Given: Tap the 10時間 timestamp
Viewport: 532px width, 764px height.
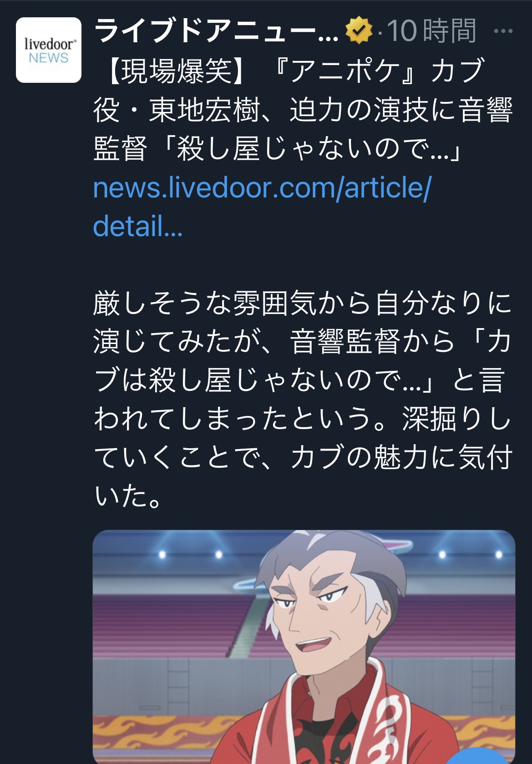Looking at the screenshot, I should click(431, 30).
